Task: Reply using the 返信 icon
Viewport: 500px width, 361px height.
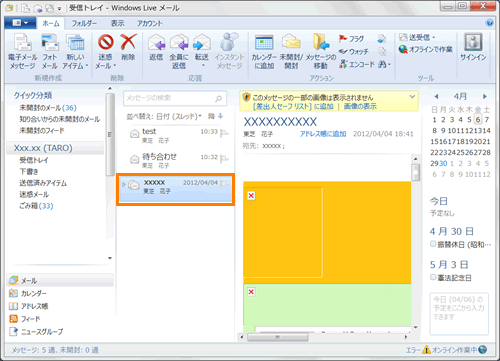Action: pos(156,48)
